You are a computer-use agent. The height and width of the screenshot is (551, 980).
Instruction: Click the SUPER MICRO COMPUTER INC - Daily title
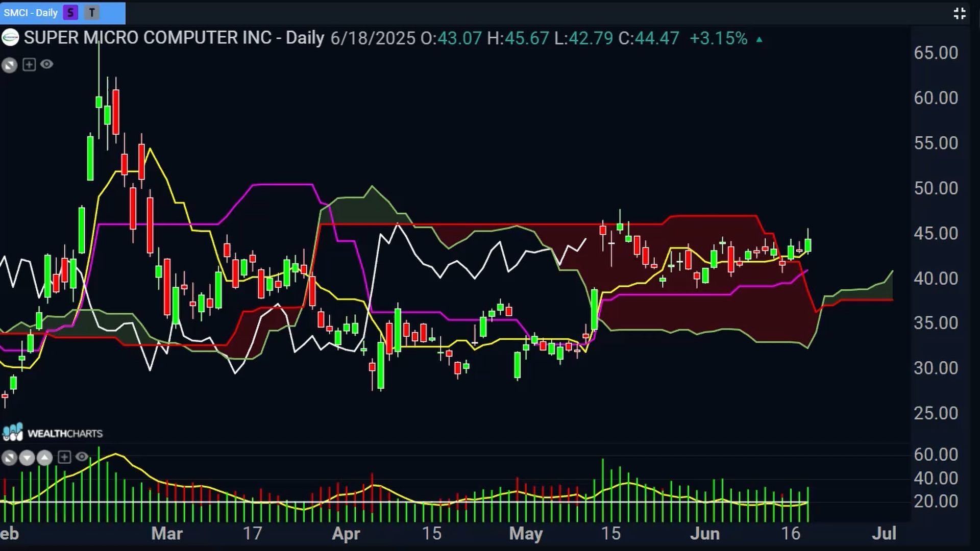point(174,38)
